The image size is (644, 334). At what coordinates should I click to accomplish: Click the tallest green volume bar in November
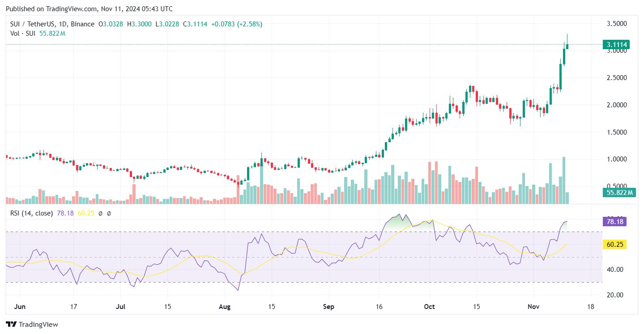tap(564, 181)
